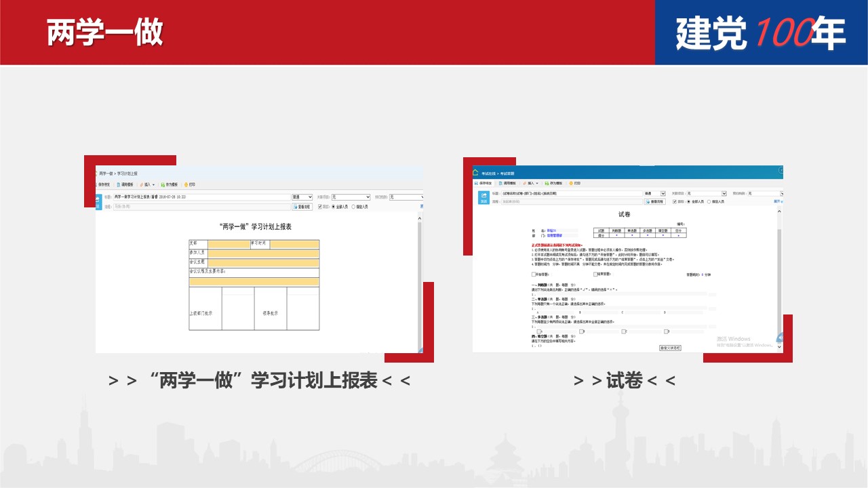The height and width of the screenshot is (488, 868).
Task: Expand 插入 dropdown in the left study-plan window
Action: tap(147, 184)
